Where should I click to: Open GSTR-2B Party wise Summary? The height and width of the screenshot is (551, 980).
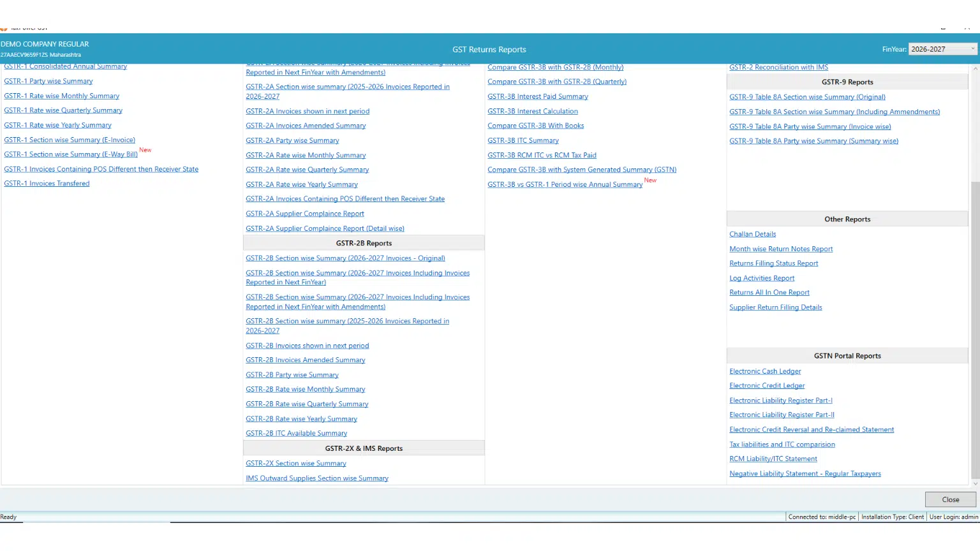pos(292,375)
